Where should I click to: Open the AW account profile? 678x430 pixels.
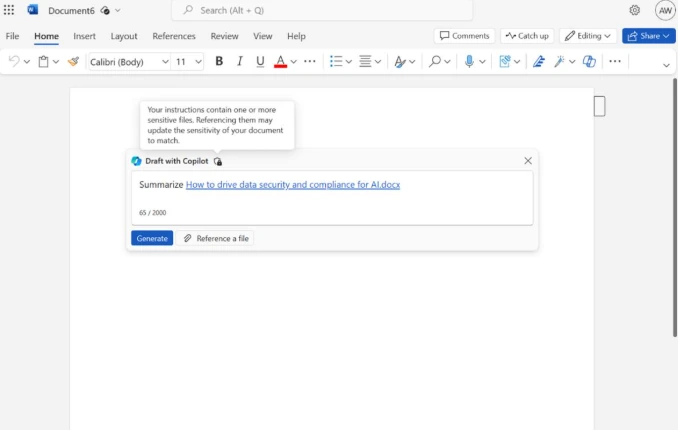click(x=665, y=10)
